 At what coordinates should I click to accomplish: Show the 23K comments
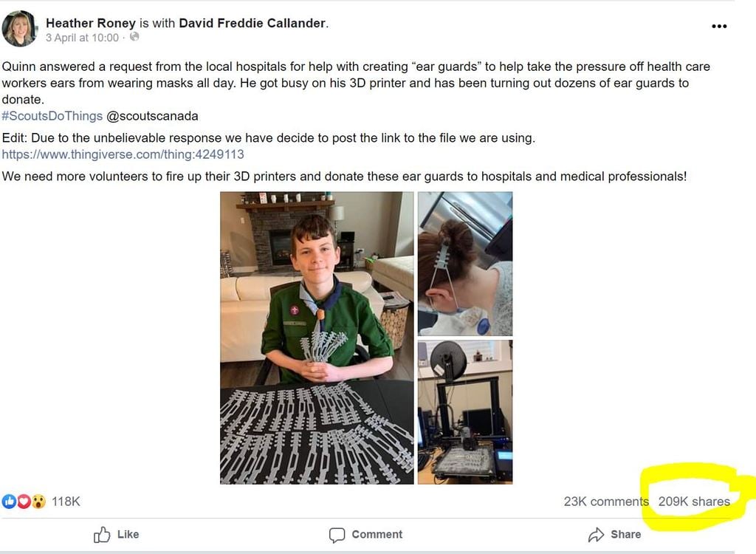[x=605, y=502]
